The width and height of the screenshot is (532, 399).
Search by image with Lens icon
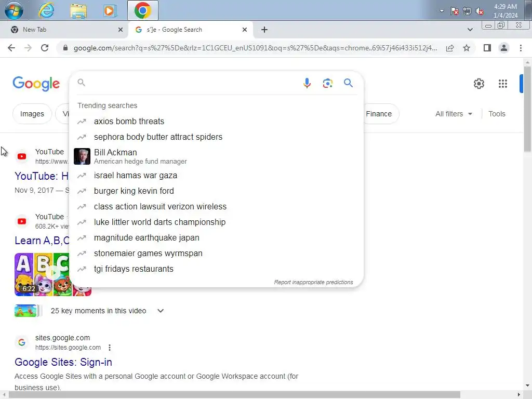click(327, 83)
